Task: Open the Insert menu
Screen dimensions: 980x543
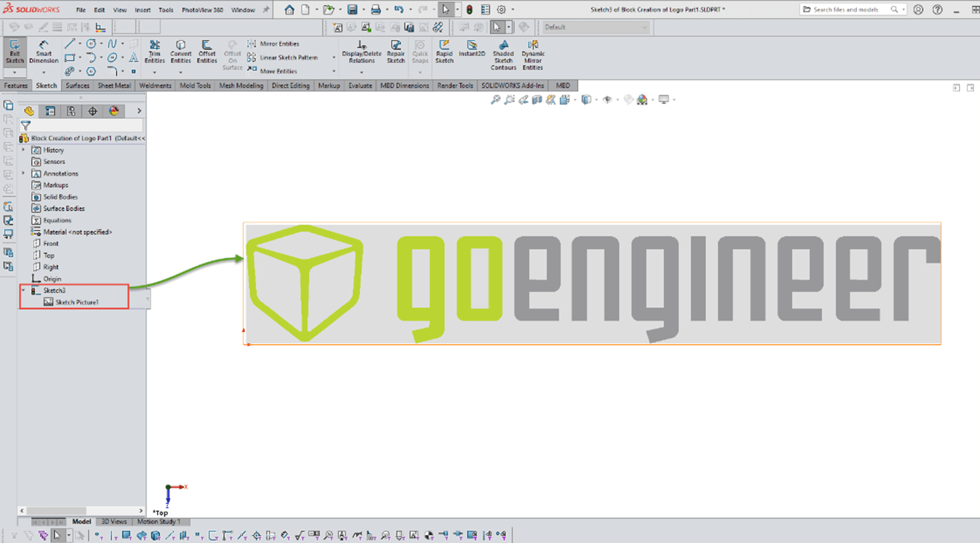Action: point(142,10)
